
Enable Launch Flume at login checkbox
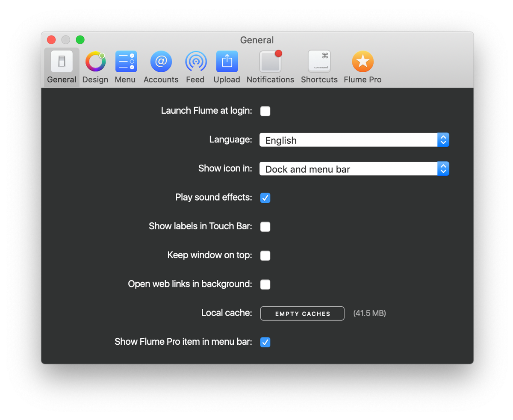coord(265,111)
